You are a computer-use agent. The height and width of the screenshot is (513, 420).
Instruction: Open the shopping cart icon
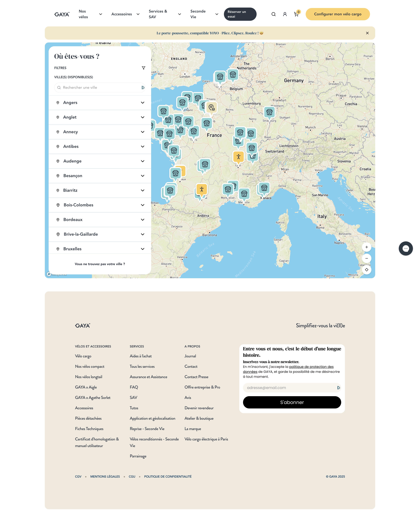click(296, 14)
